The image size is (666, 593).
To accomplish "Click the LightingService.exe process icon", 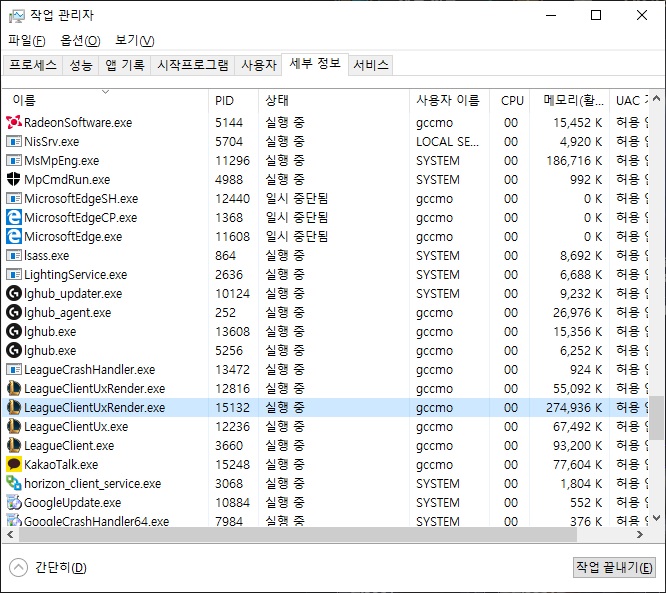I will [14, 274].
